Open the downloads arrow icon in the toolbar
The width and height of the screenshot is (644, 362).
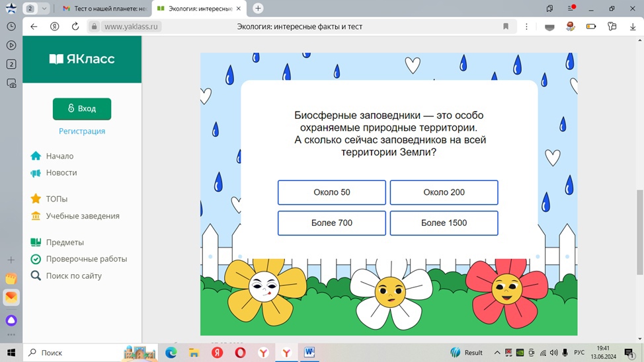pyautogui.click(x=633, y=26)
